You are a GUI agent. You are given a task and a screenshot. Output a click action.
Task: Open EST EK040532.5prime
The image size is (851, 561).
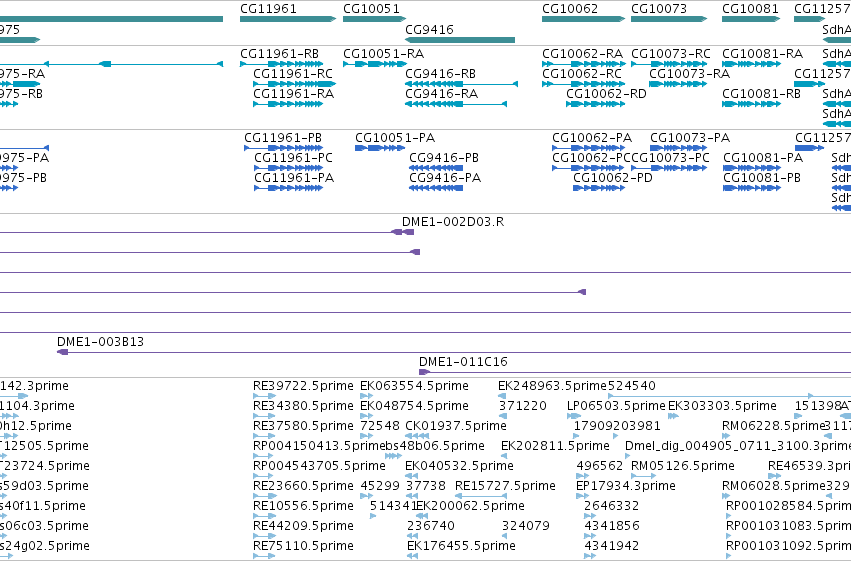[459, 466]
